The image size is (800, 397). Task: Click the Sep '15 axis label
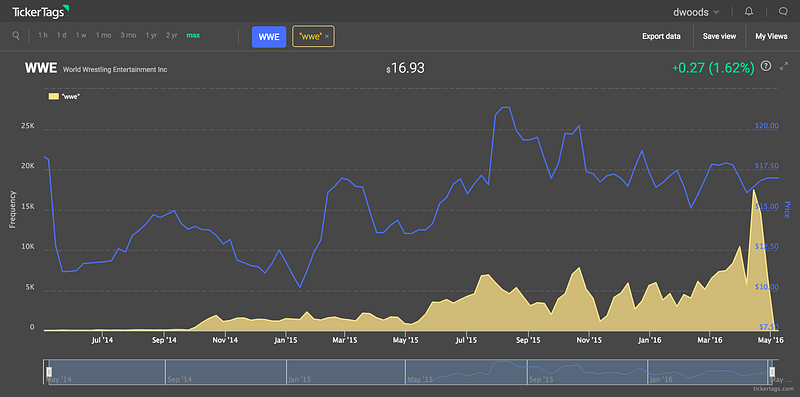(528, 339)
